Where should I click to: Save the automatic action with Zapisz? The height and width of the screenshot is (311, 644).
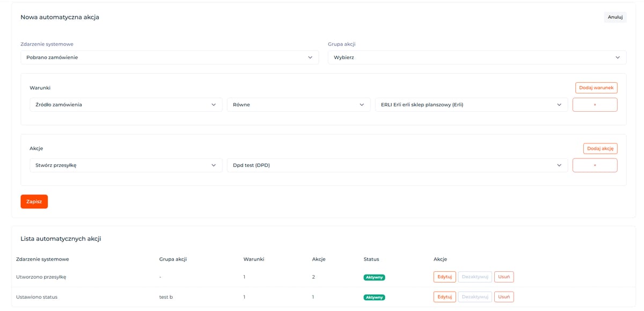(x=34, y=201)
